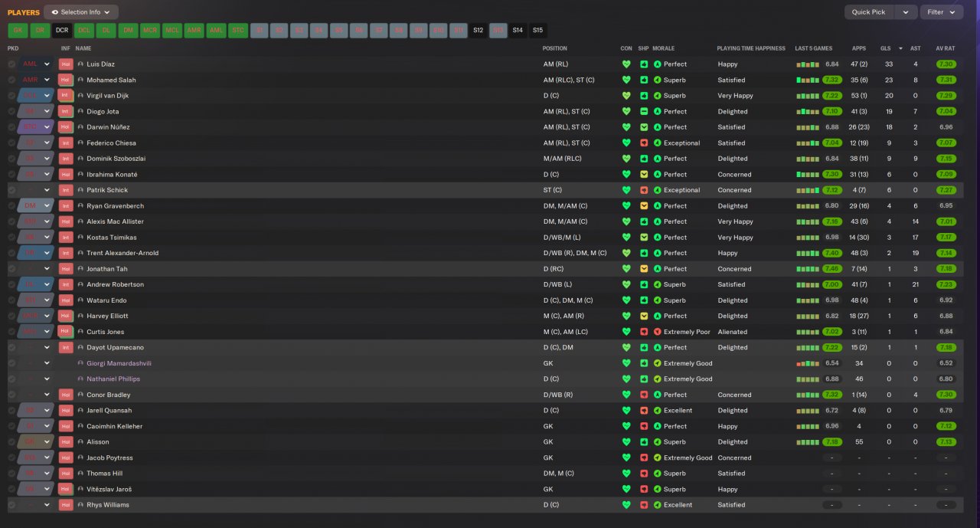Click the red sharpness icon for Patrik Schick
This screenshot has height=528, width=980.
coord(644,190)
